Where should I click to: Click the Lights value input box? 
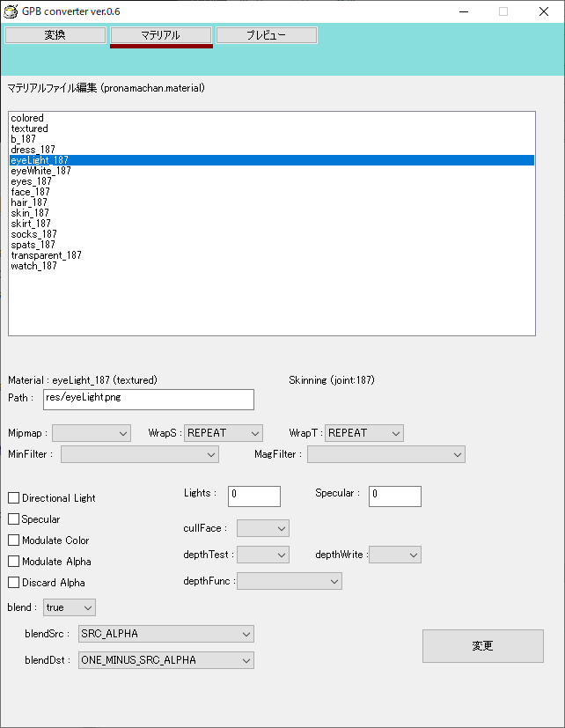pyautogui.click(x=253, y=496)
